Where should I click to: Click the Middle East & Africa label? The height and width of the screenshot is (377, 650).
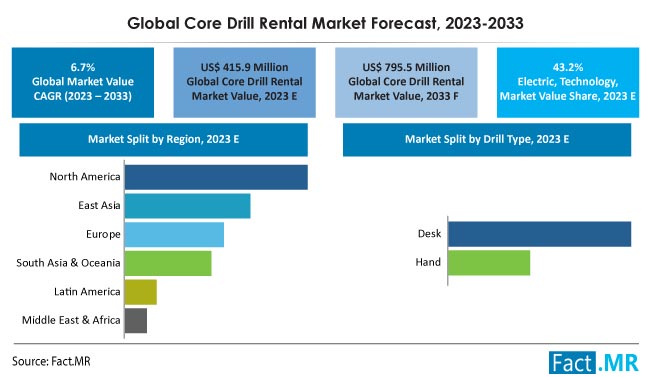click(x=71, y=320)
